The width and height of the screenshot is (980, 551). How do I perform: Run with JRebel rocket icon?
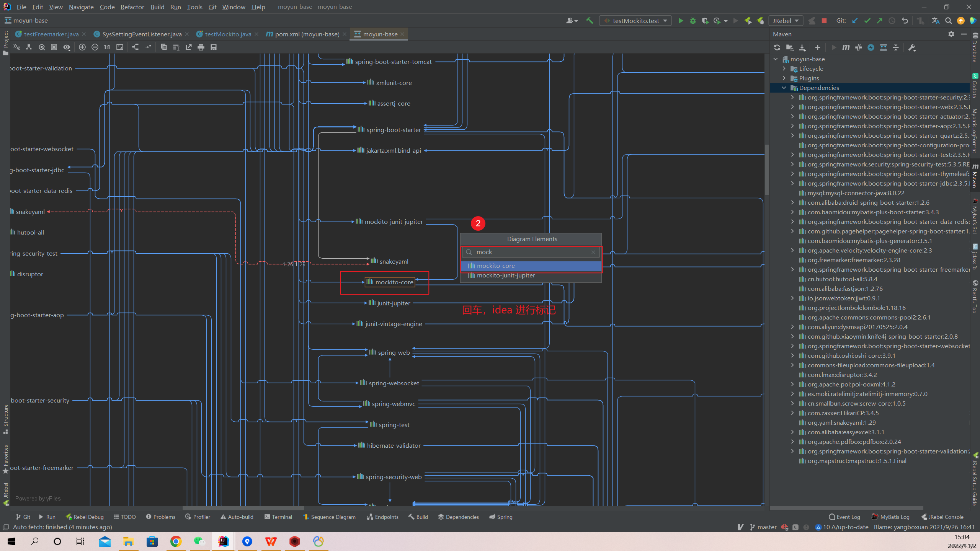[748, 21]
